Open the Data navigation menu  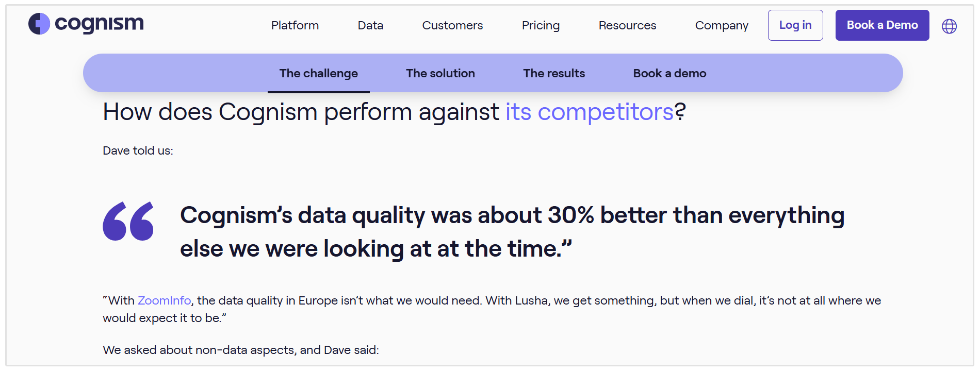(x=370, y=25)
